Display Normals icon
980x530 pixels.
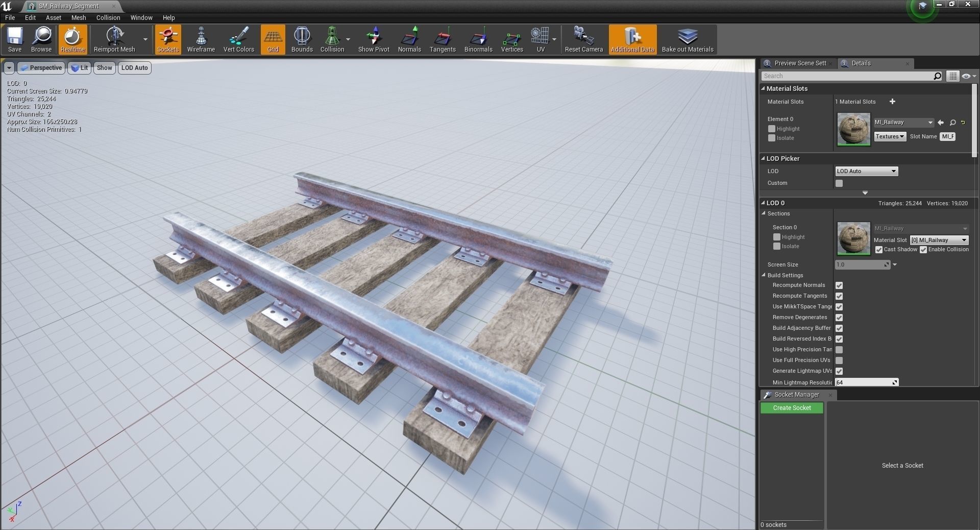click(409, 39)
